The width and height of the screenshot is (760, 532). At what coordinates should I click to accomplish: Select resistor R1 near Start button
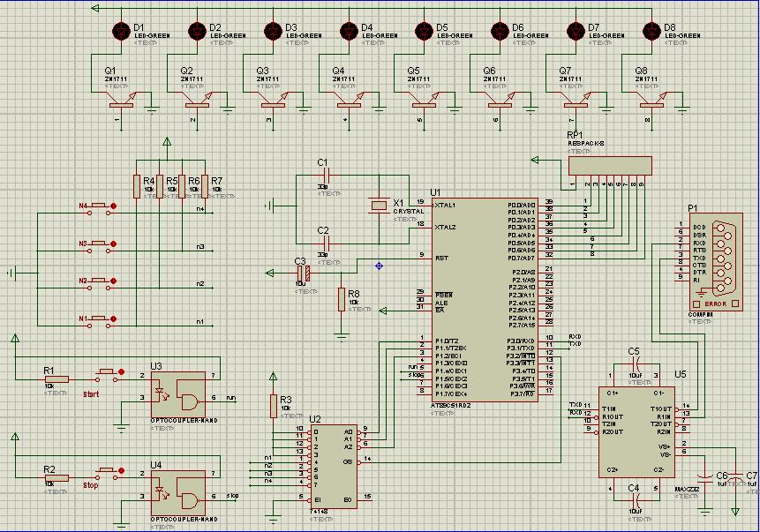[x=56, y=379]
